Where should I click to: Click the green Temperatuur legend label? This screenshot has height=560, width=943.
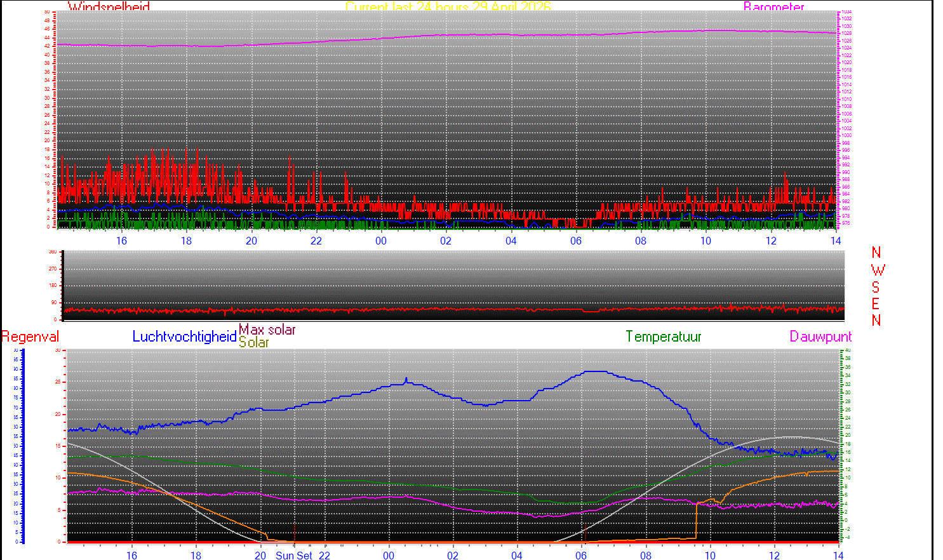[663, 337]
